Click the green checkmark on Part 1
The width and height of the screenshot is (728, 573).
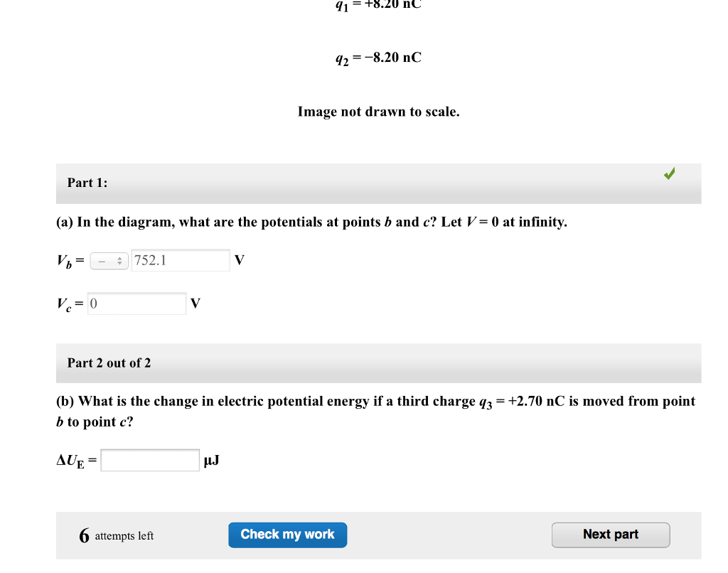coord(668,173)
